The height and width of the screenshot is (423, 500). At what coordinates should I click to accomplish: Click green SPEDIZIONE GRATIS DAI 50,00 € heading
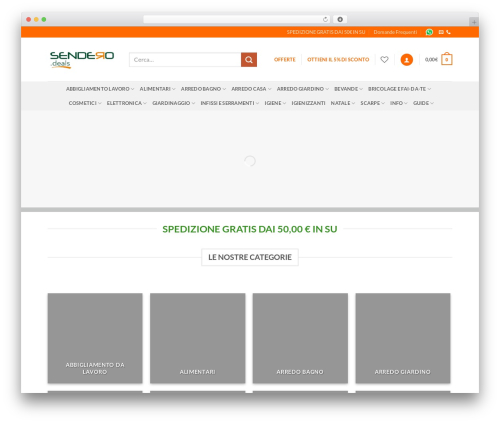pos(250,229)
